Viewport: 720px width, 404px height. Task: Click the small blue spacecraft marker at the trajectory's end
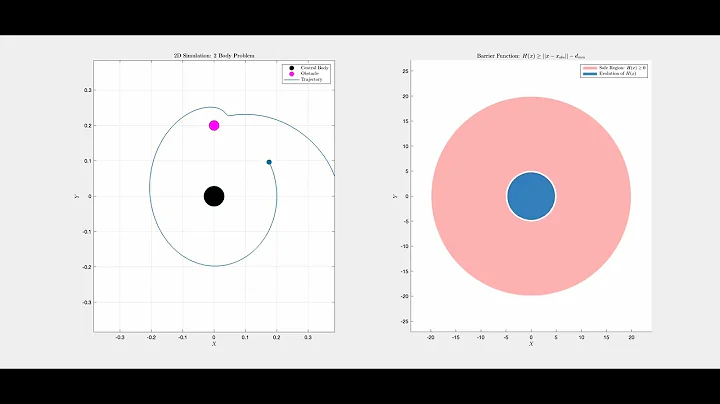[269, 162]
